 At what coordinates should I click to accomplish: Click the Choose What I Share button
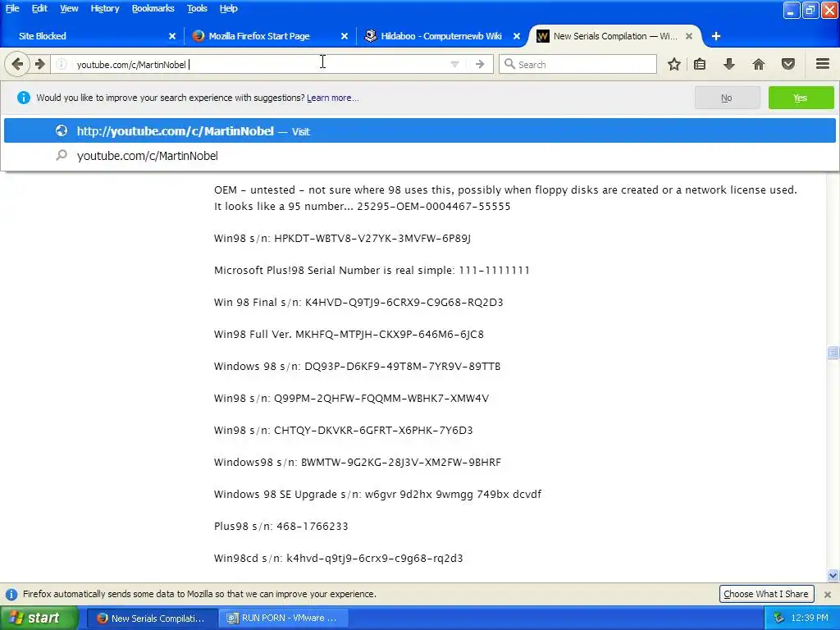tap(766, 594)
